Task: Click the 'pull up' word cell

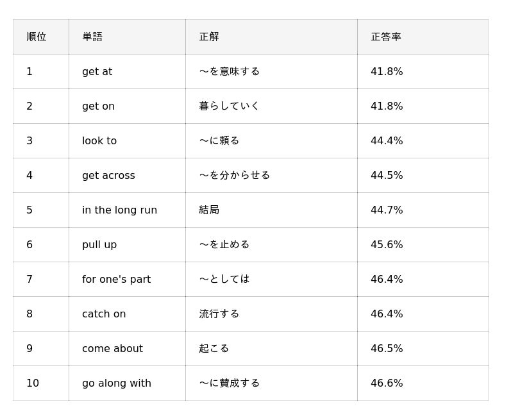Action: (127, 245)
